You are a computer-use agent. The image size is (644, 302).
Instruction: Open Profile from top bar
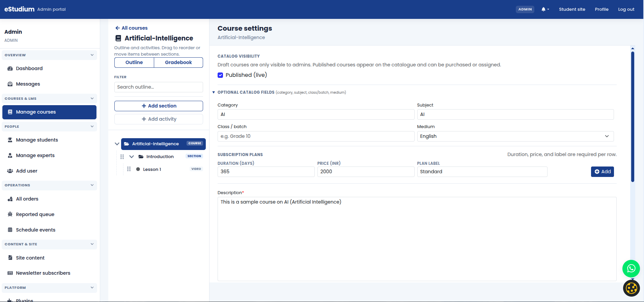click(x=601, y=9)
